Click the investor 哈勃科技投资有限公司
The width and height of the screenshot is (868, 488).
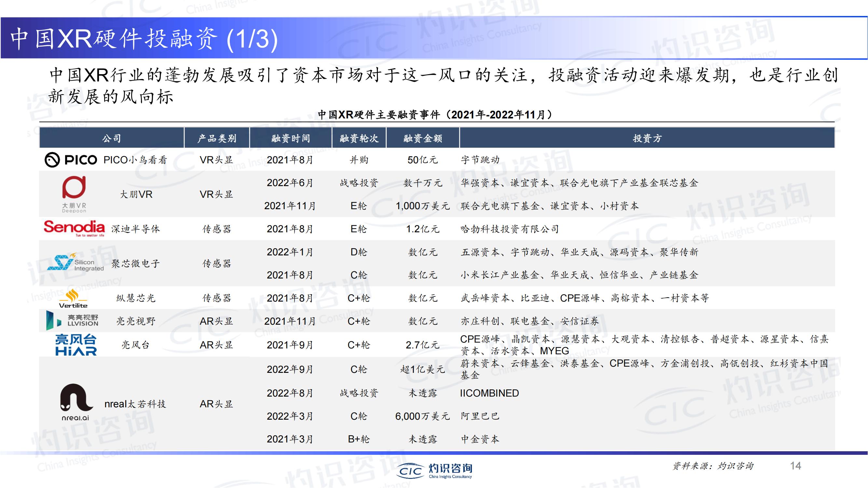point(510,229)
